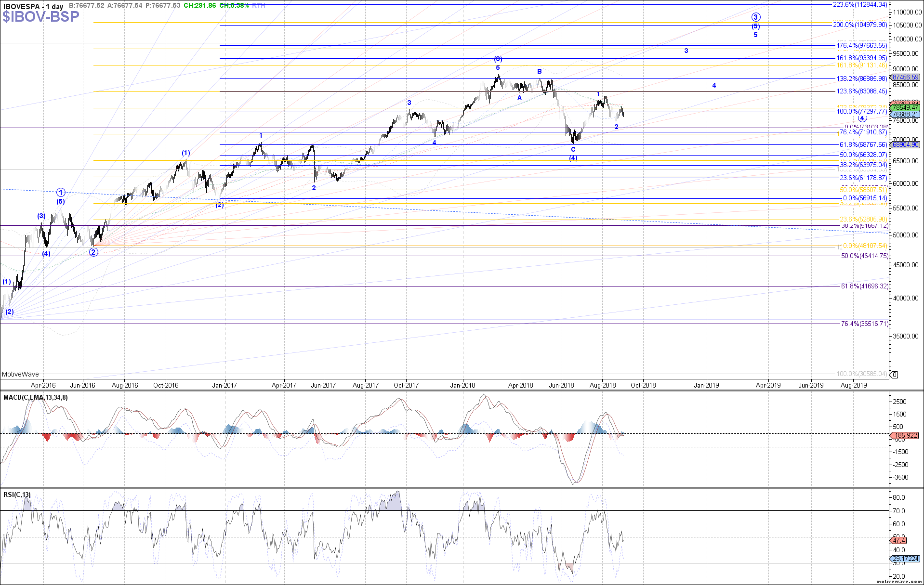Click the motivewave.com link at bottom right
Screen dimensions: 924x585
[x=899, y=582]
